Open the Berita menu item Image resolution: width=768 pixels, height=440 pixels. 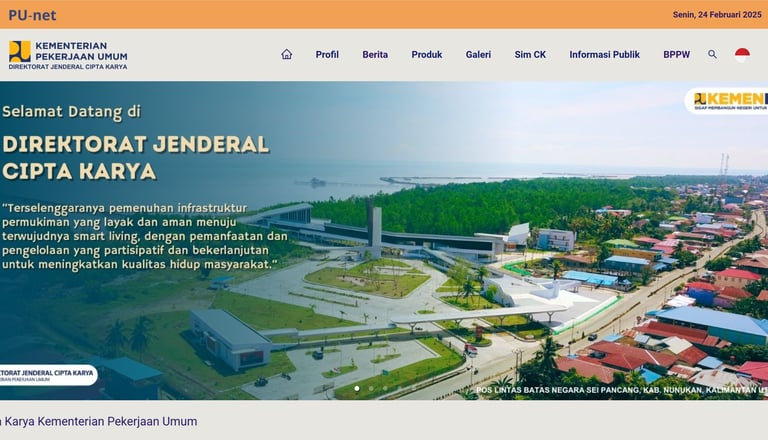[x=375, y=54]
